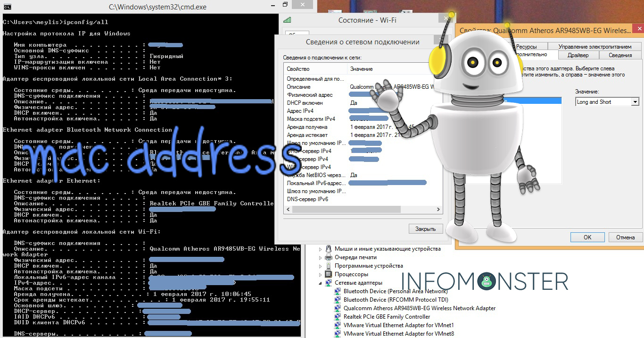Open the Значение dropdown showing Long and Short
Viewport: 644px width, 338px height.
pyautogui.click(x=607, y=102)
